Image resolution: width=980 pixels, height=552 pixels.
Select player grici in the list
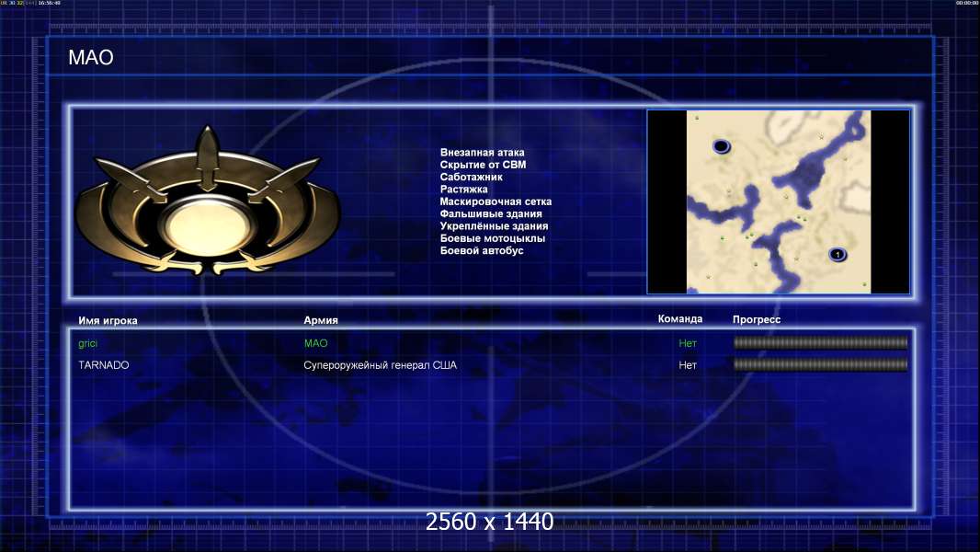(x=87, y=343)
